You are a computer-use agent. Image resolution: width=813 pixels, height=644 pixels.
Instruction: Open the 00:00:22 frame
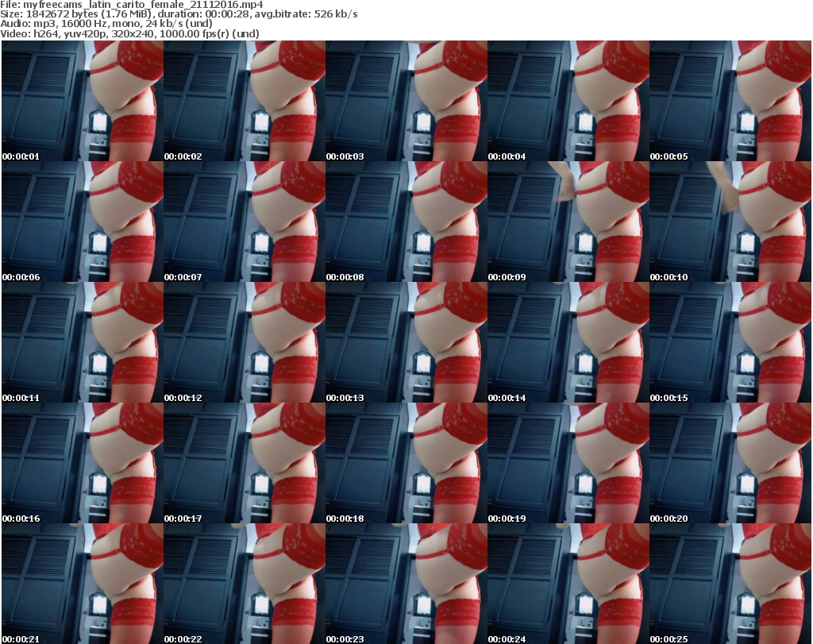tap(245, 584)
